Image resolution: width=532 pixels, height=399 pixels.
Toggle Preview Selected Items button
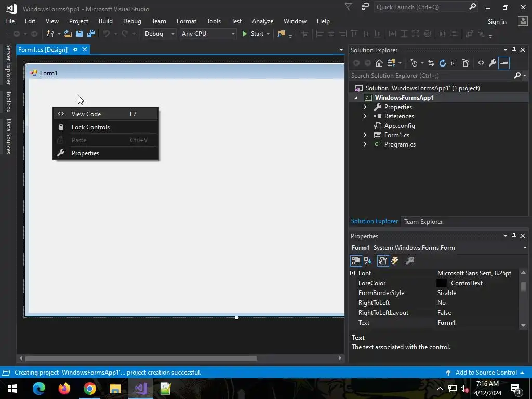(504, 63)
